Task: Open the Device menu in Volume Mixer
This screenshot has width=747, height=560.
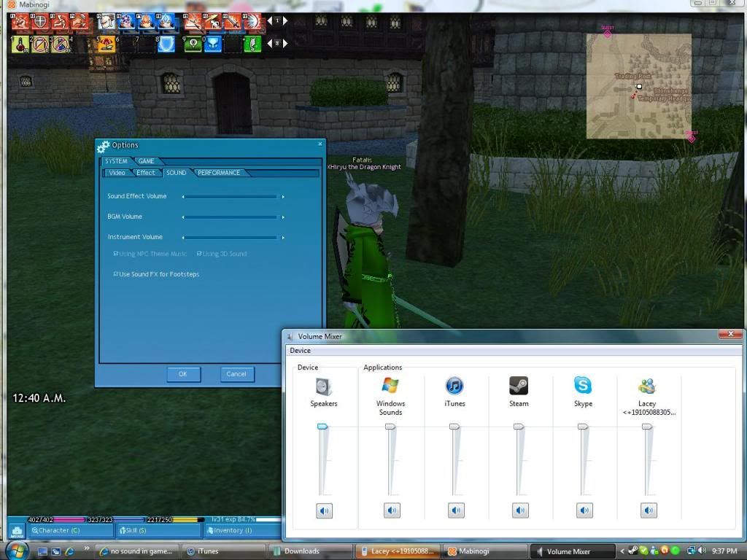Action: [x=300, y=351]
